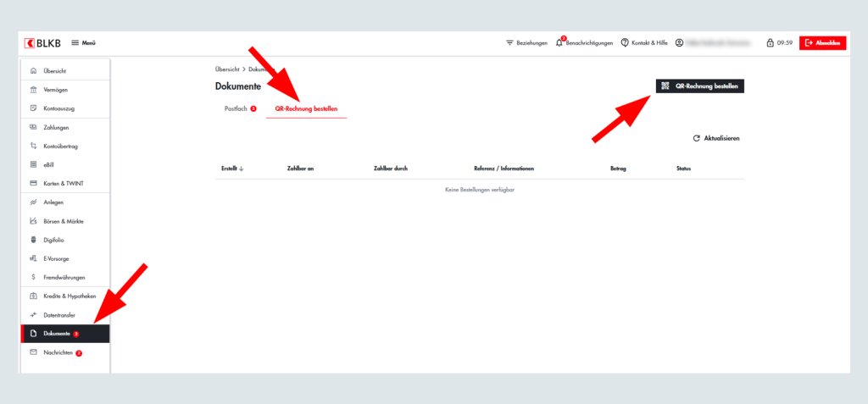
Task: Select Dokumente in the sidebar
Action: tap(65, 334)
